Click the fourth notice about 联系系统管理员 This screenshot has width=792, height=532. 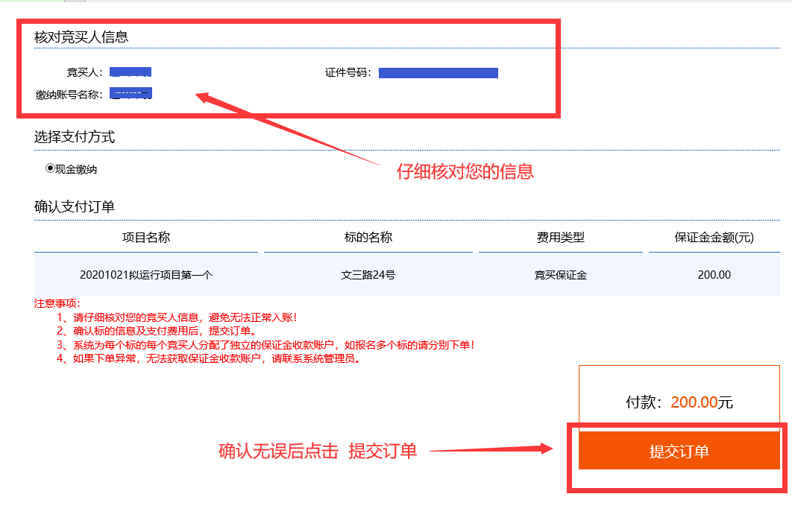pyautogui.click(x=209, y=358)
